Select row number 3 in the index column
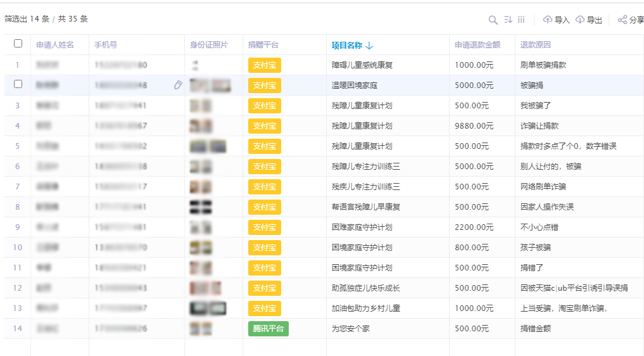The width and height of the screenshot is (644, 356). click(17, 106)
